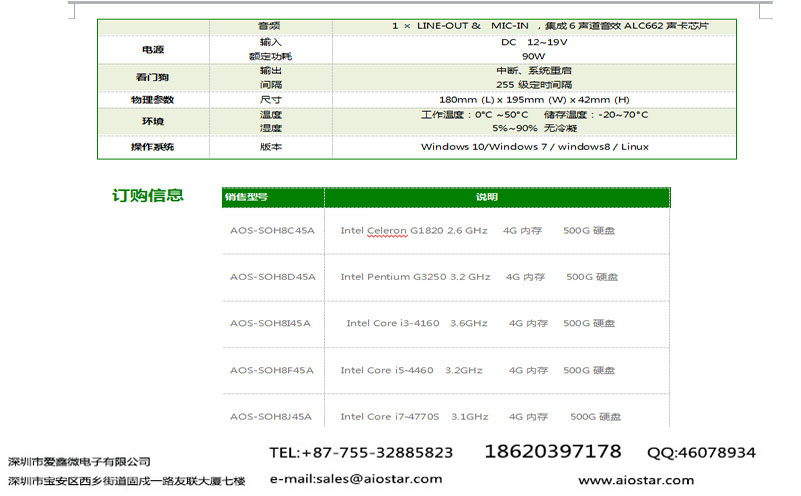Click model number AOS-SOH8F45A
The height and width of the screenshot is (496, 801).
tap(272, 370)
